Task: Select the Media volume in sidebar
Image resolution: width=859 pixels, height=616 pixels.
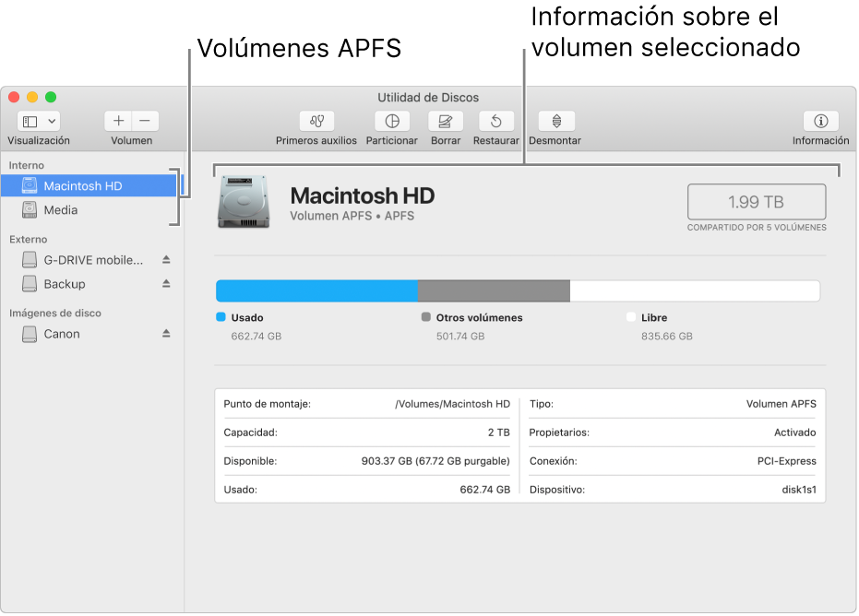Action: (61, 210)
